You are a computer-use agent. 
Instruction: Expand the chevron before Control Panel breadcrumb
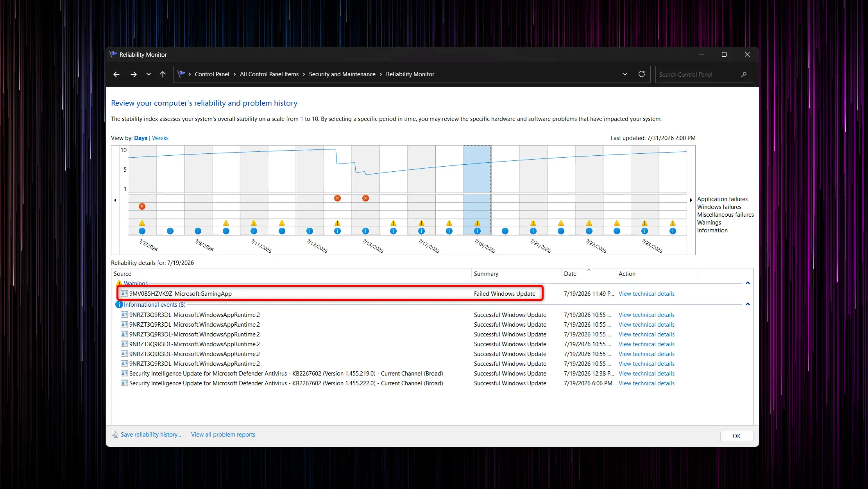point(190,74)
